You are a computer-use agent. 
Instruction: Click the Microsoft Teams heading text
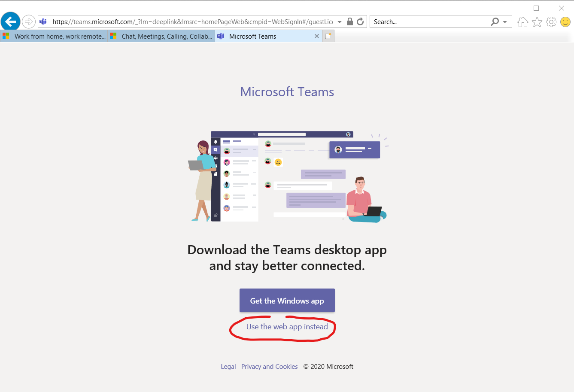coord(287,92)
